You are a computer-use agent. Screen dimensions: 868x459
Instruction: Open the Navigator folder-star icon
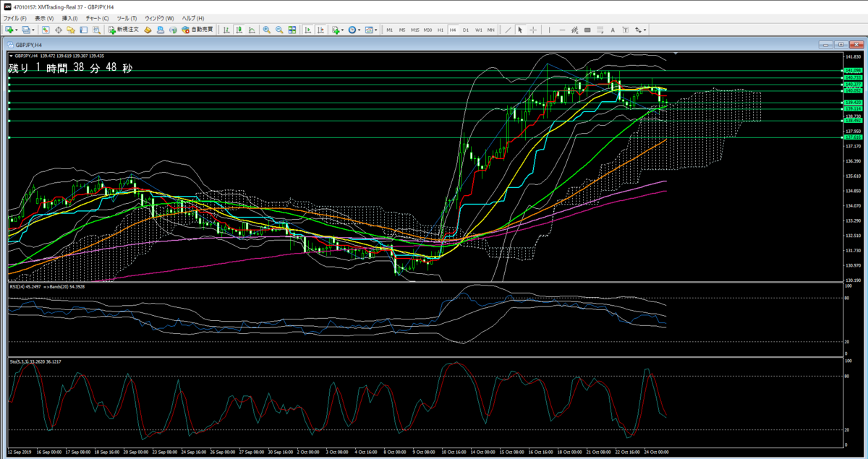[71, 30]
